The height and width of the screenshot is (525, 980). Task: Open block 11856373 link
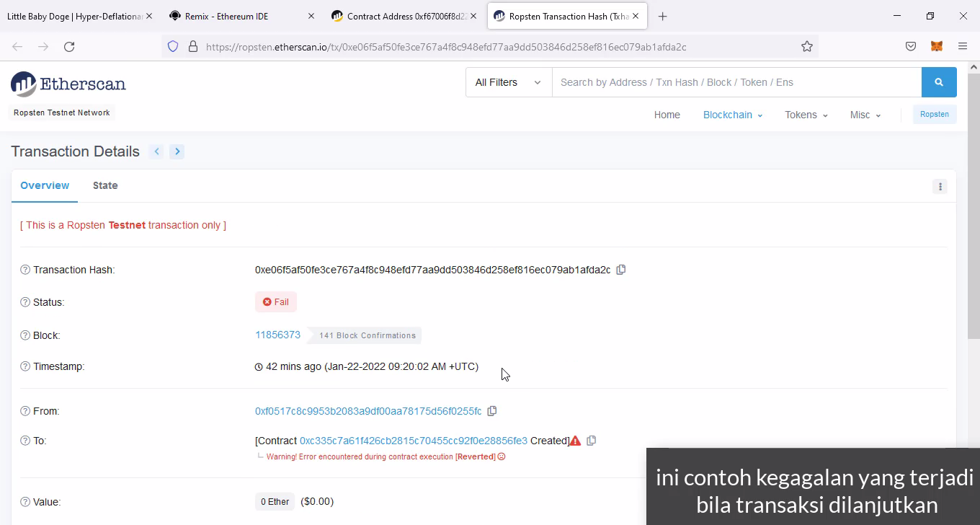tap(277, 335)
